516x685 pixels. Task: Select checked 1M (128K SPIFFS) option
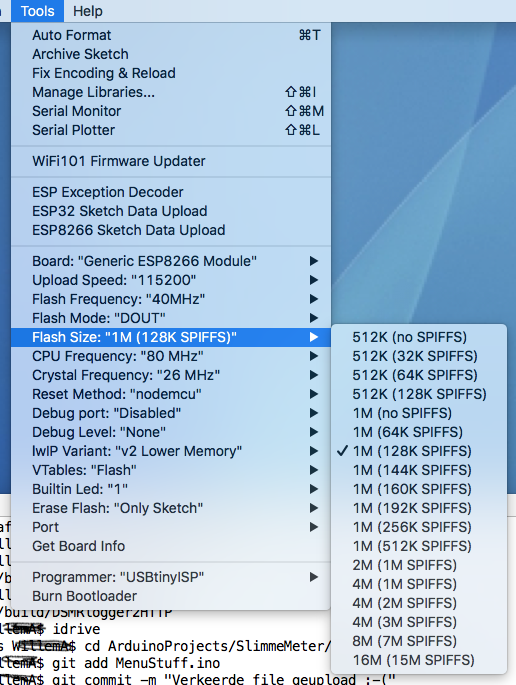click(x=419, y=451)
